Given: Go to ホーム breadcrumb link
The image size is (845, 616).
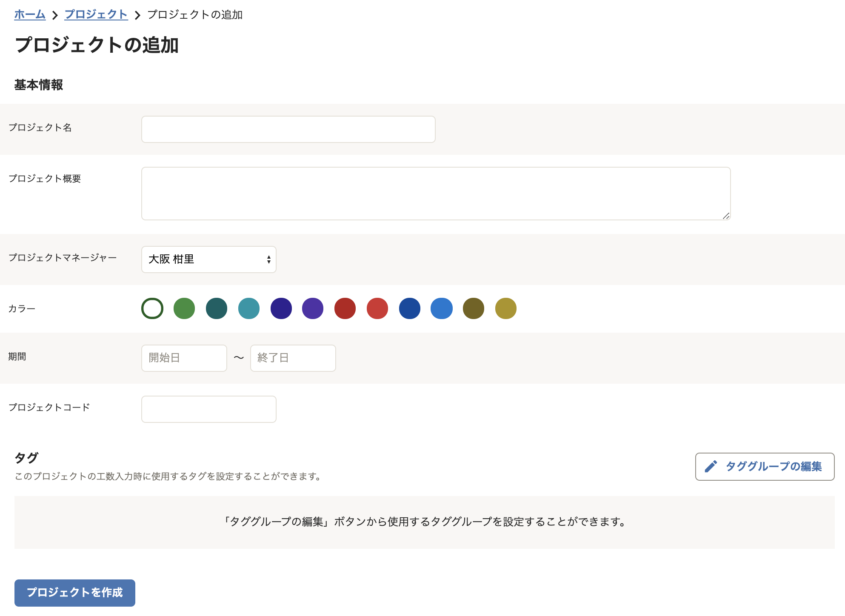Looking at the screenshot, I should pos(30,14).
